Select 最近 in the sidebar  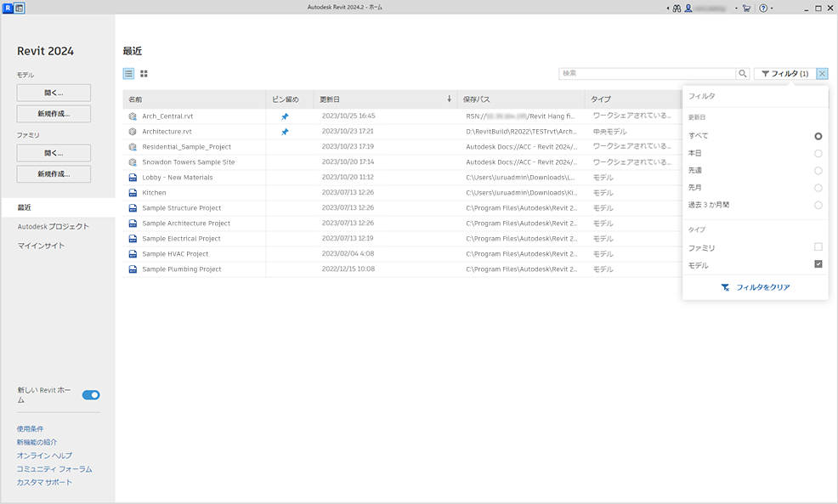click(x=58, y=207)
